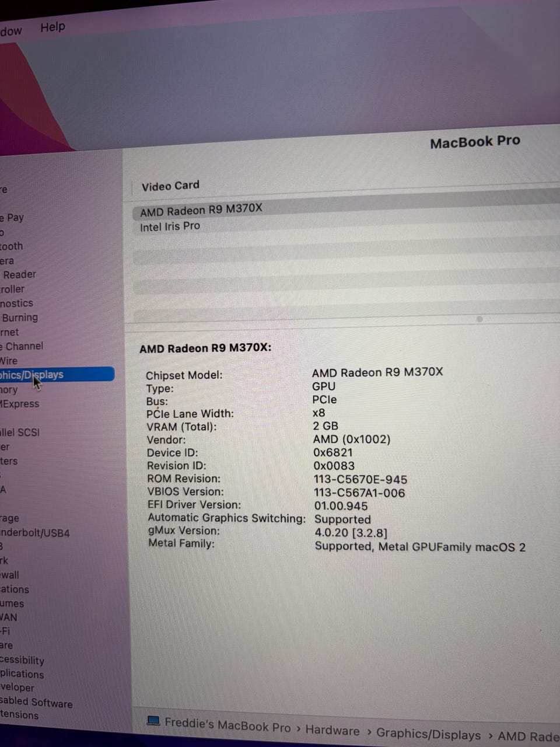Click the pane divider grip handle
Image resolution: width=560 pixels, height=747 pixels.
point(480,319)
